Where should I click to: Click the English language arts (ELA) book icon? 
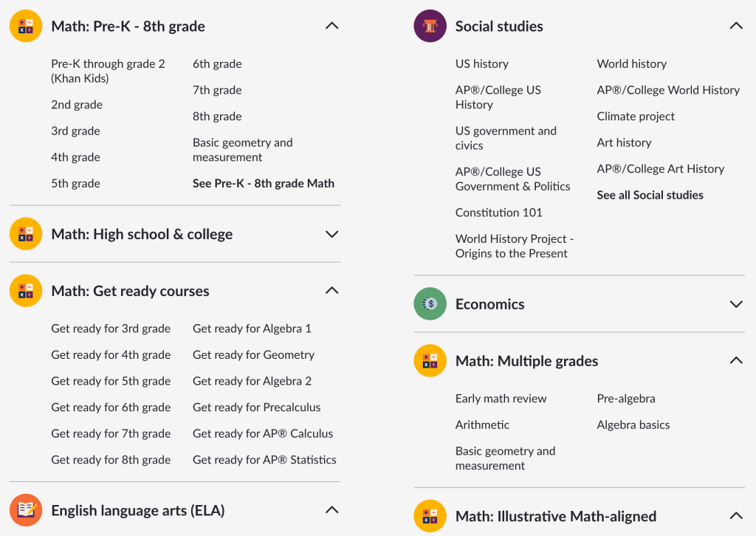coord(24,509)
